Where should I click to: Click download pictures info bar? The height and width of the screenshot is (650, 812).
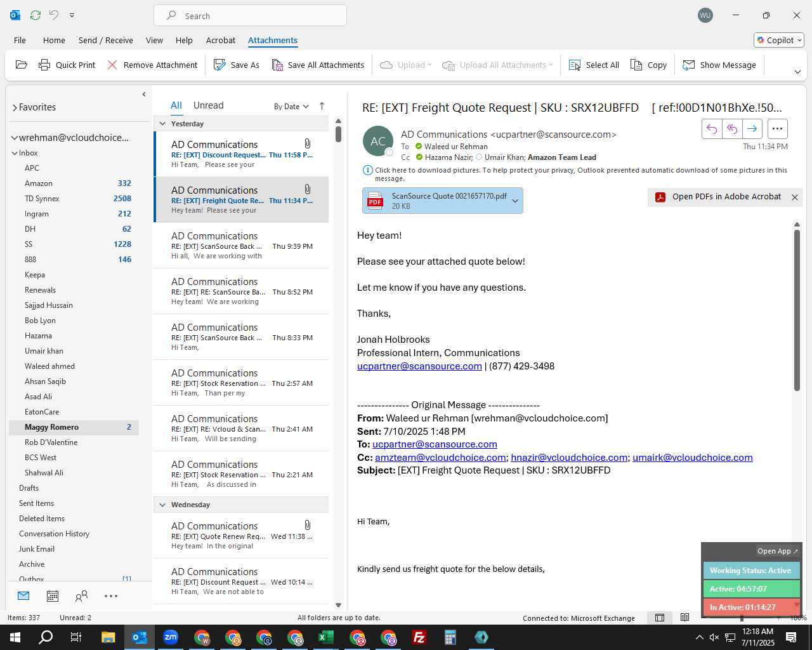pyautogui.click(x=575, y=174)
